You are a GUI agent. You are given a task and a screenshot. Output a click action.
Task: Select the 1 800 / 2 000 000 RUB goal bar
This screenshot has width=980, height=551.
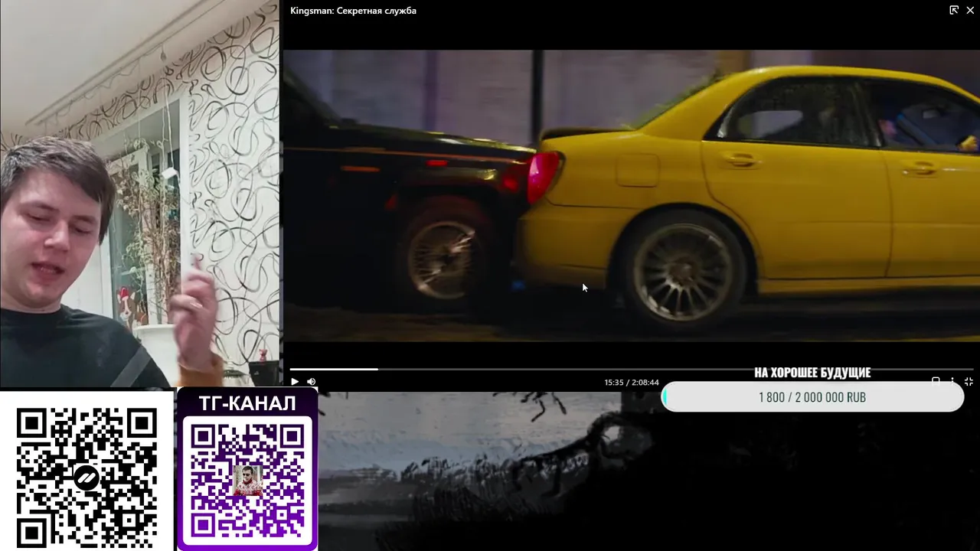[x=812, y=397]
